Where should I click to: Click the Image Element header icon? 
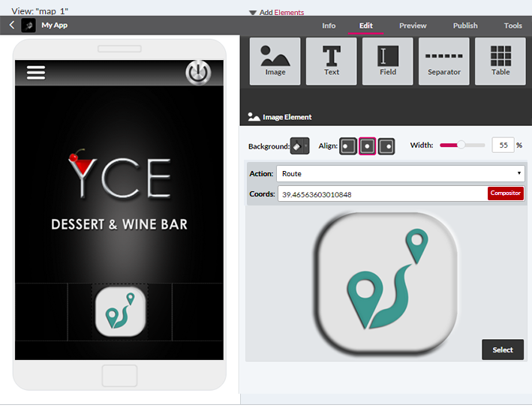click(x=254, y=117)
